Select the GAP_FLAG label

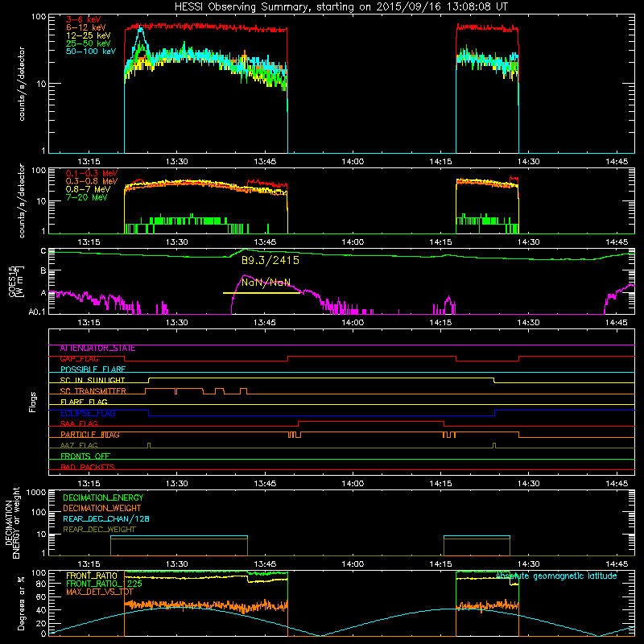(x=79, y=359)
